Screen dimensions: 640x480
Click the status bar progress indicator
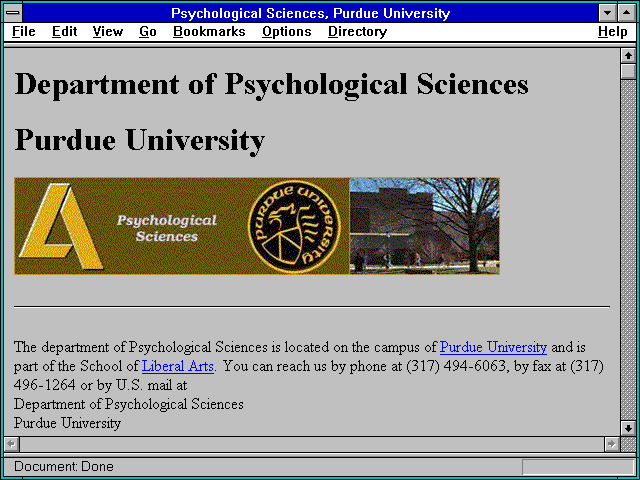578,467
